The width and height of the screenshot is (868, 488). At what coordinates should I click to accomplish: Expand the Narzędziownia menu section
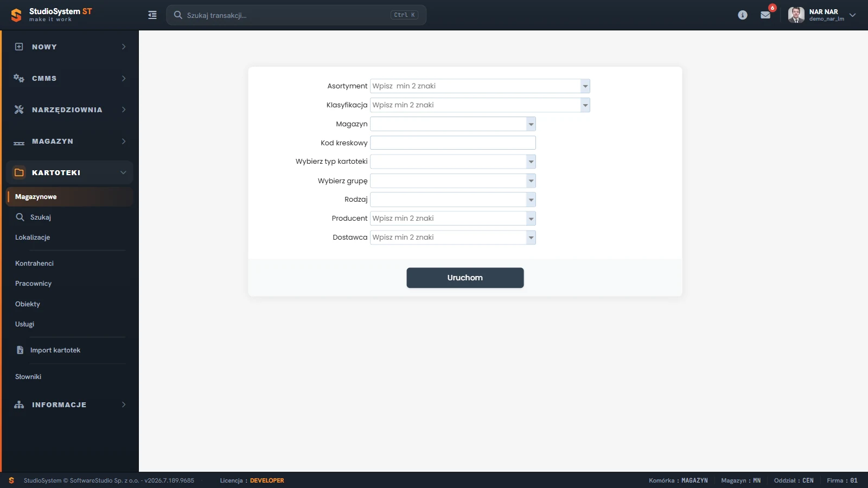click(x=124, y=110)
